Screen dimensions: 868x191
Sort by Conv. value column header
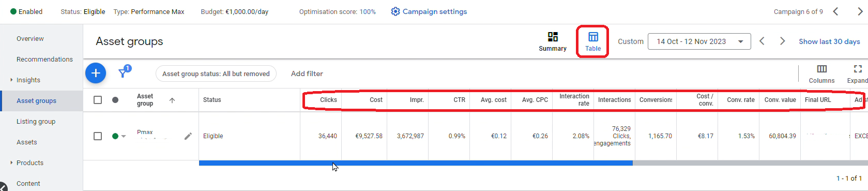[x=780, y=100]
